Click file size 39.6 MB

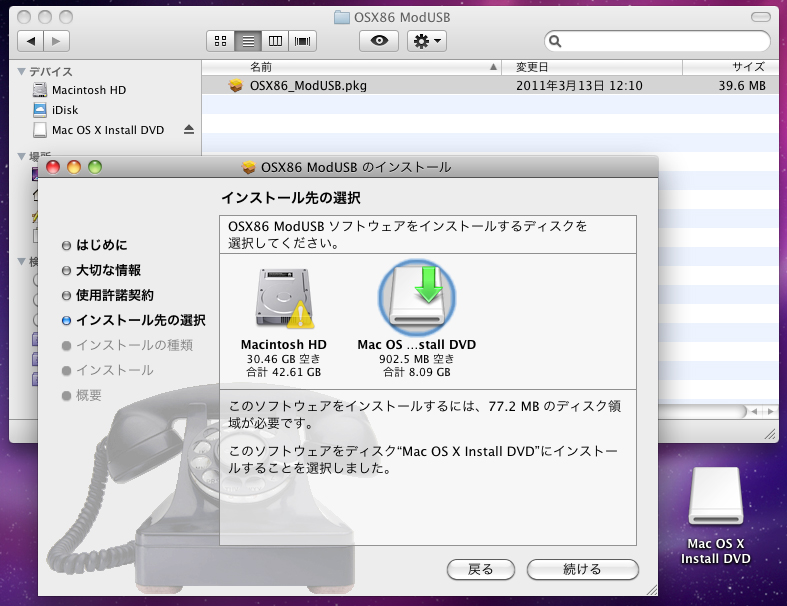click(x=742, y=86)
